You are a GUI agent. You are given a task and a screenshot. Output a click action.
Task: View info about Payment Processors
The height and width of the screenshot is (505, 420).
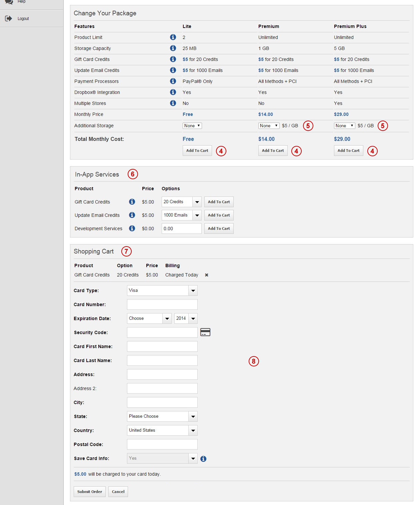point(173,81)
